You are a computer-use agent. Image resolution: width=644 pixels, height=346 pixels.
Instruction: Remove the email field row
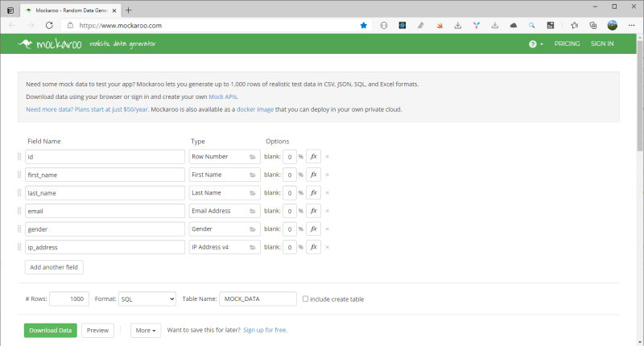point(328,211)
